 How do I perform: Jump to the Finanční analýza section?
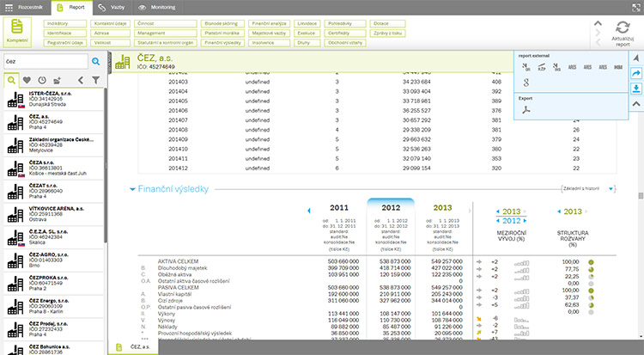tap(270, 23)
